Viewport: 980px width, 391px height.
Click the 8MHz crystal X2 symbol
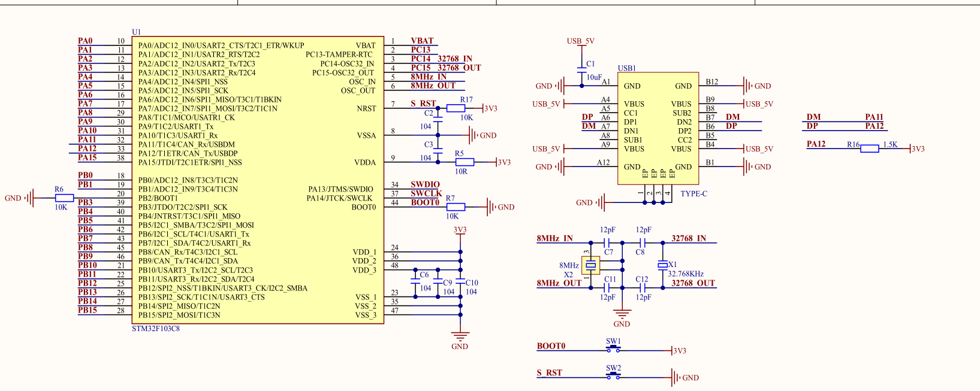[591, 265]
